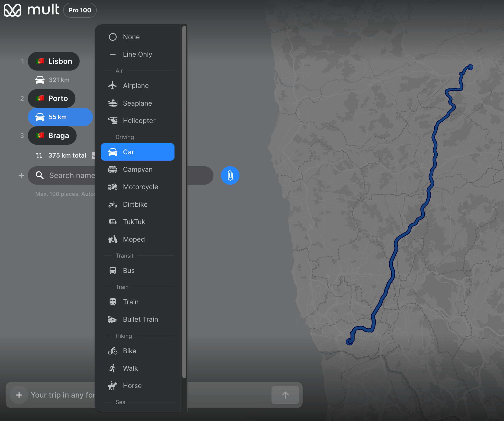Open the 321 km car segment selector

click(x=52, y=80)
